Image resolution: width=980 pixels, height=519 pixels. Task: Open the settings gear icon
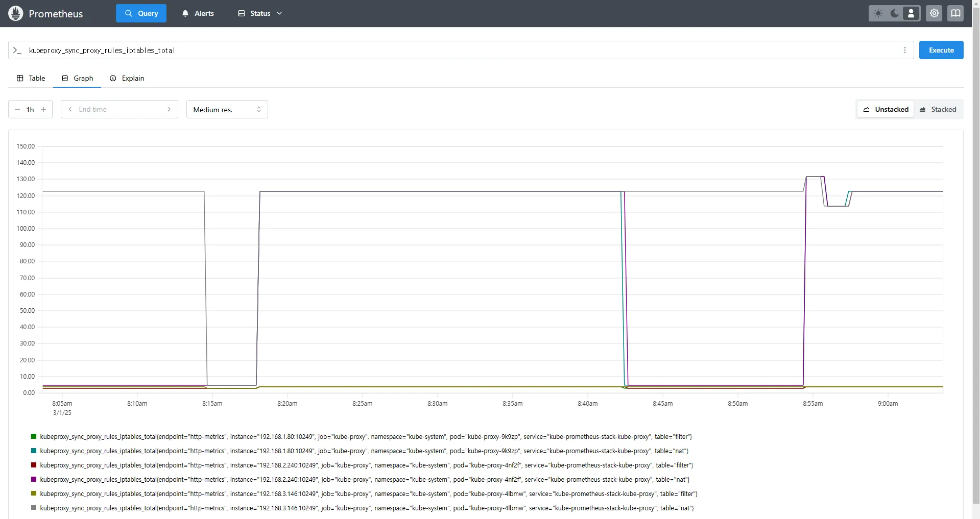coord(934,13)
